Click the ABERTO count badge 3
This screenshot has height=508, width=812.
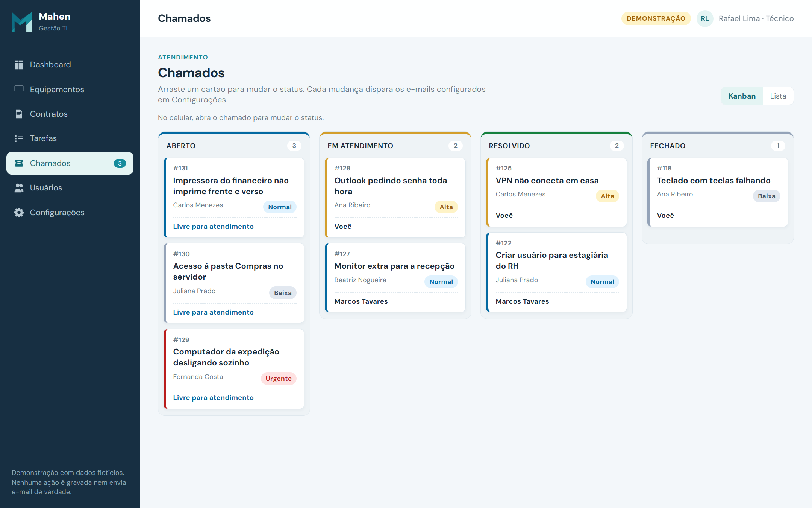click(294, 146)
